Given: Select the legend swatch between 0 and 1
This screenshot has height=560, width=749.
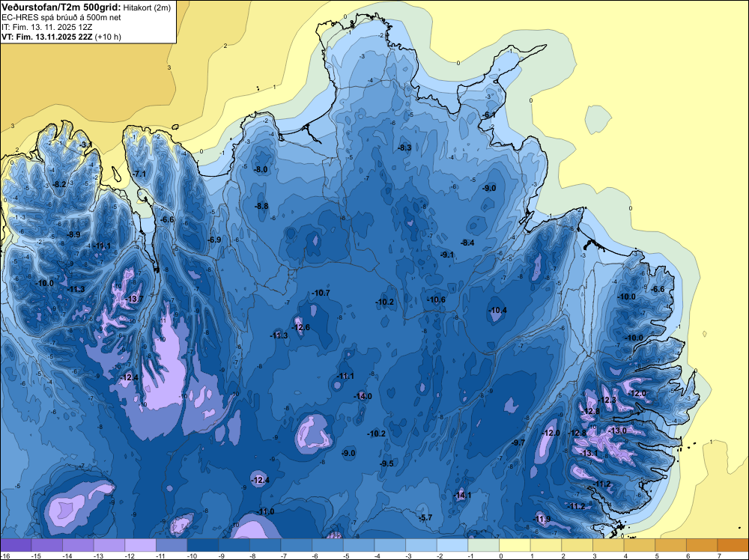Looking at the screenshot, I should tap(515, 545).
